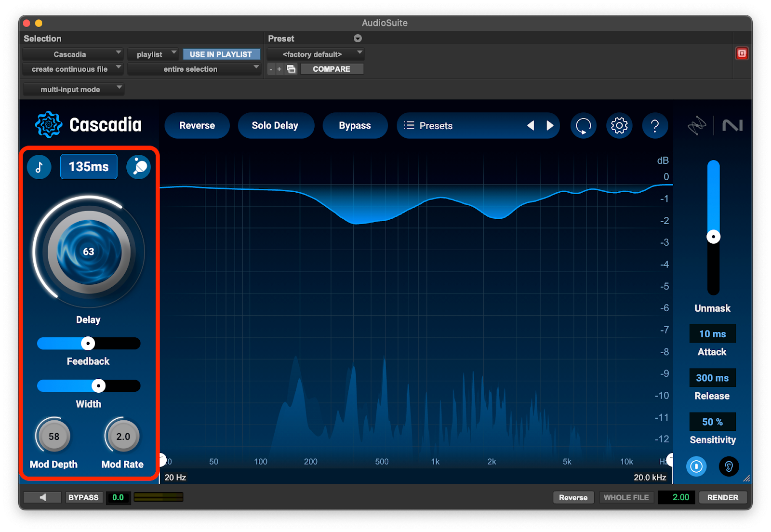
Task: Click the next preset arrow
Action: pyautogui.click(x=550, y=126)
